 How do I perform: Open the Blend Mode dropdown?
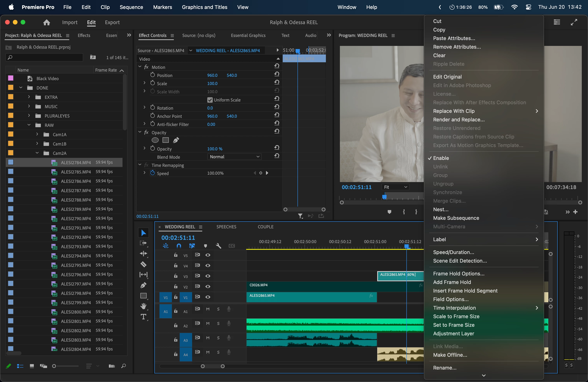point(234,157)
